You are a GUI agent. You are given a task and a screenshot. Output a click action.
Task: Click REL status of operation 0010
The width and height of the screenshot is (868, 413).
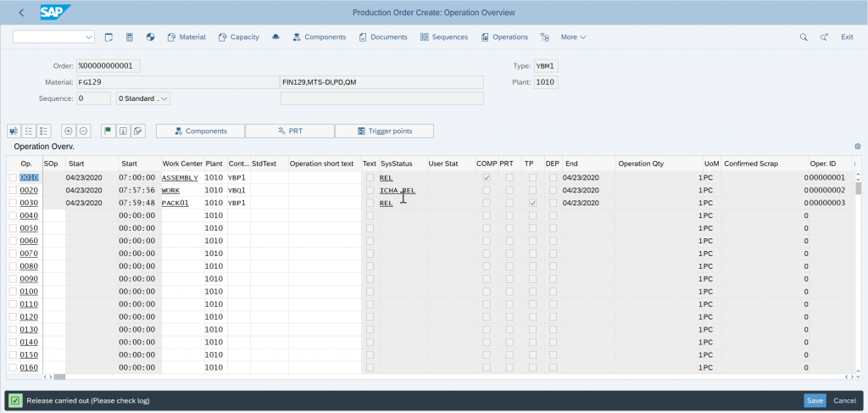pos(387,178)
